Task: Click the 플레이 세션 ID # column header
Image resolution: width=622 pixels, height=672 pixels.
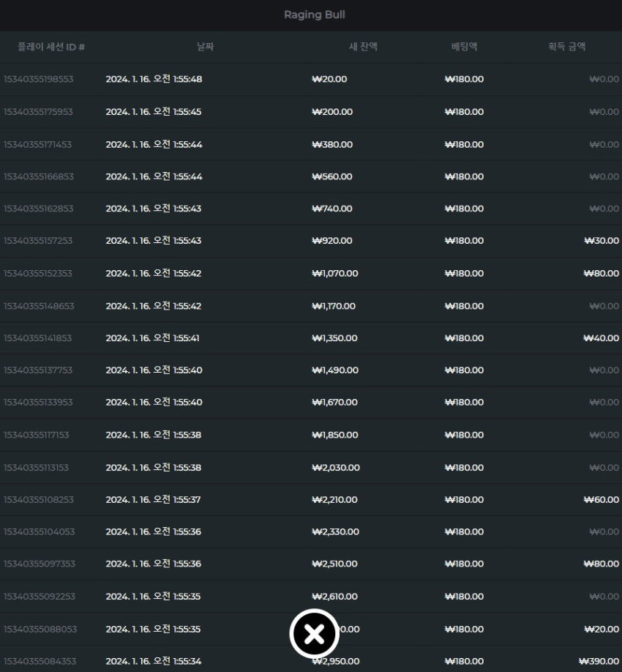Action: (51, 47)
